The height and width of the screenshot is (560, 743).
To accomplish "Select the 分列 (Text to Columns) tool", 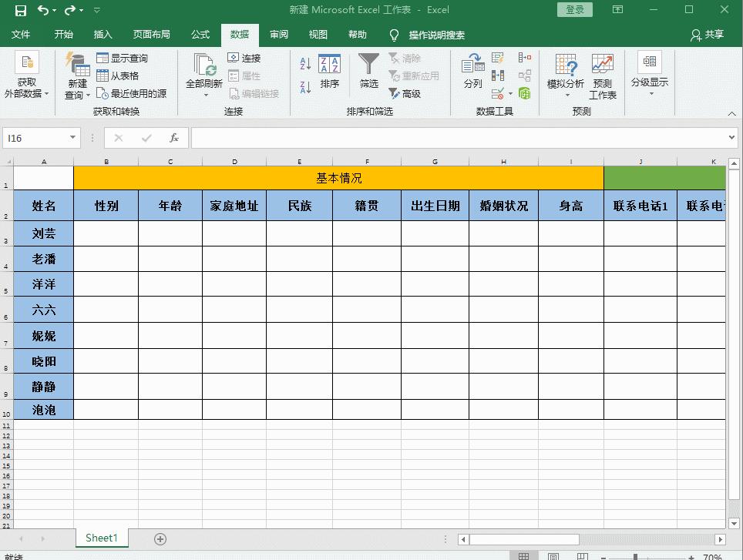I will click(x=472, y=73).
